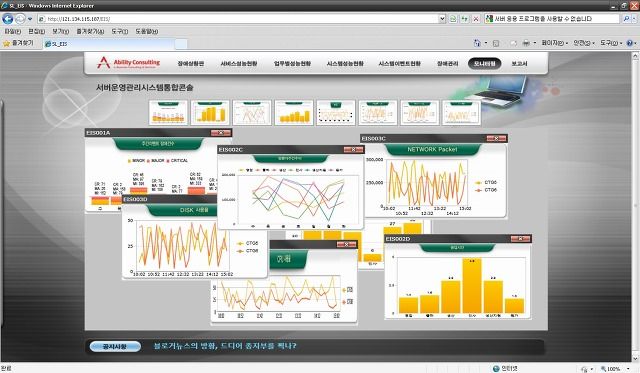Open the 서비스성능현황 navigation item
The image size is (640, 373).
239,64
